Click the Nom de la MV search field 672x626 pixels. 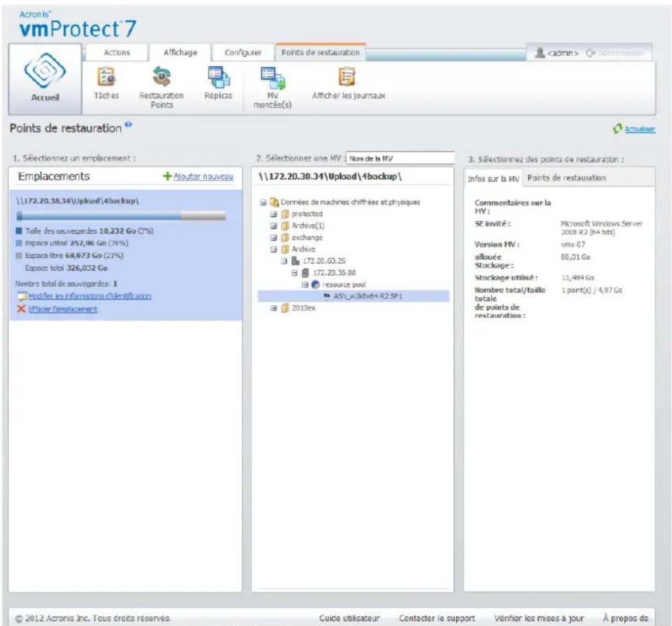(400, 158)
